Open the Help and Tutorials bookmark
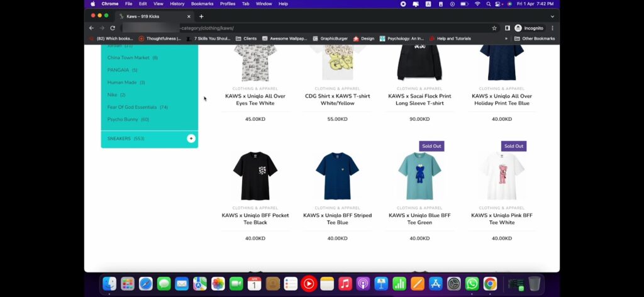The width and height of the screenshot is (644, 297). [450, 38]
